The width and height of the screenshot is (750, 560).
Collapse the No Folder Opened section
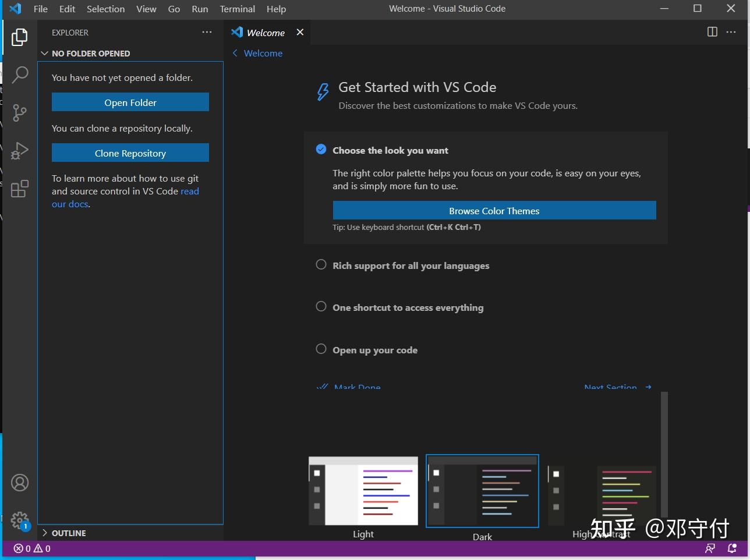coord(45,53)
